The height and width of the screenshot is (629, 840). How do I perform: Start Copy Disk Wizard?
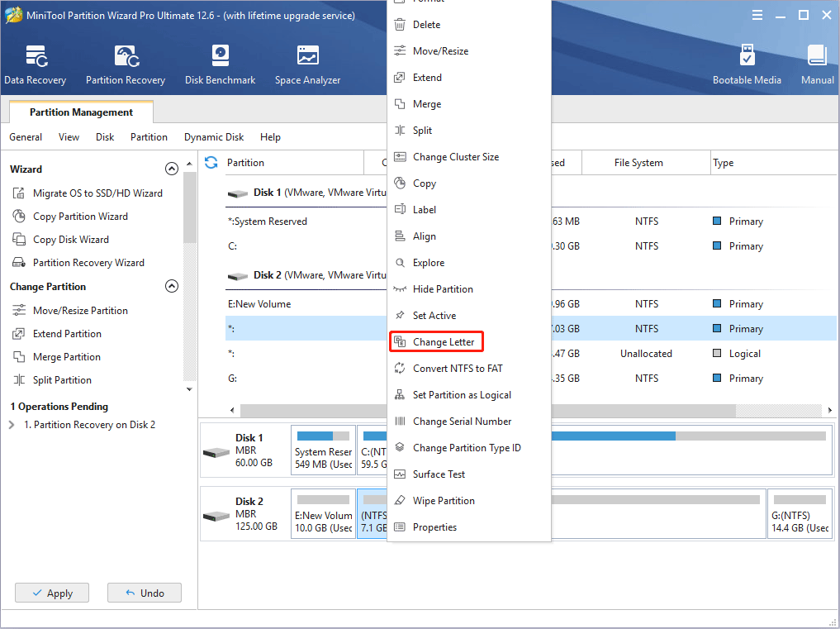pos(60,239)
